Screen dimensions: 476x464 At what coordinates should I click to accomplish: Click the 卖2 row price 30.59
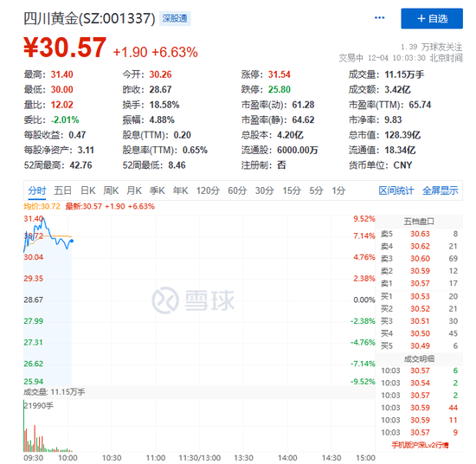coord(420,271)
